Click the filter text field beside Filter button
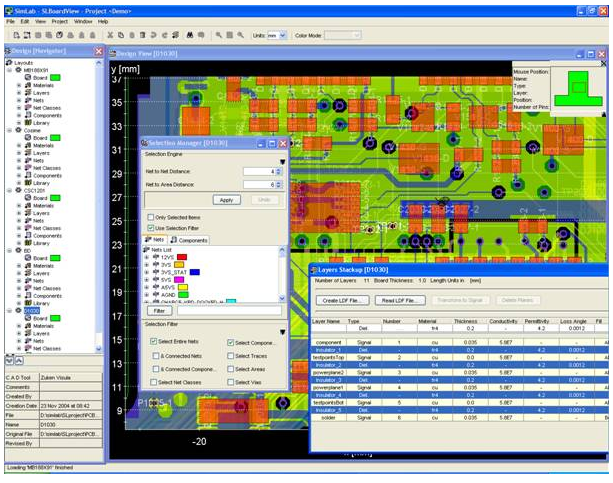 point(229,311)
